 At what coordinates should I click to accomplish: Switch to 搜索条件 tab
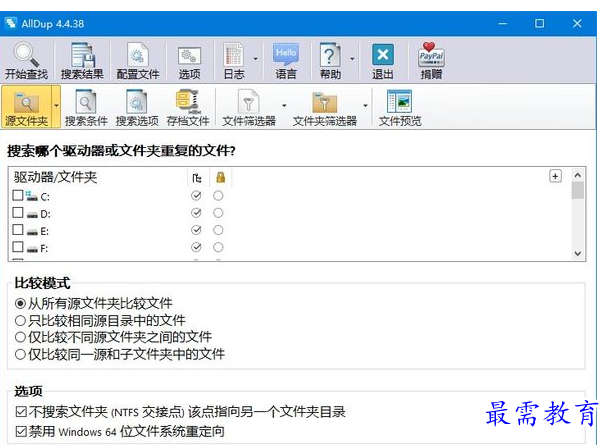86,106
